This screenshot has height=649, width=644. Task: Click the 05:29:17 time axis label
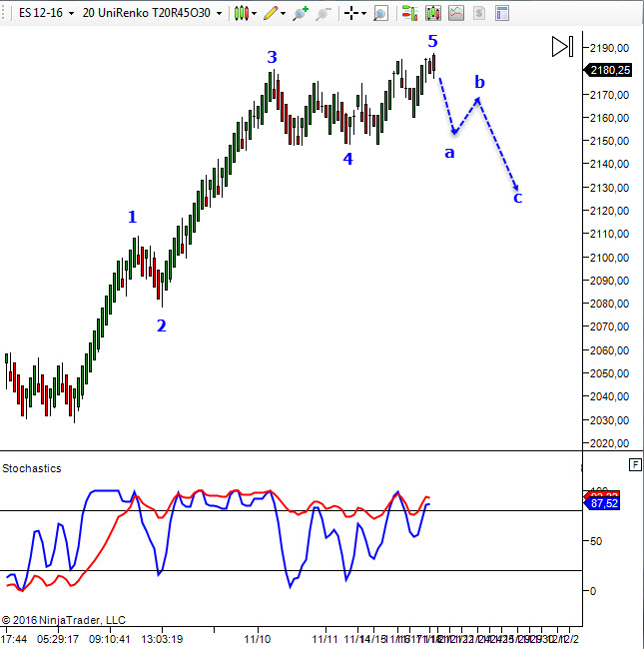[58, 639]
